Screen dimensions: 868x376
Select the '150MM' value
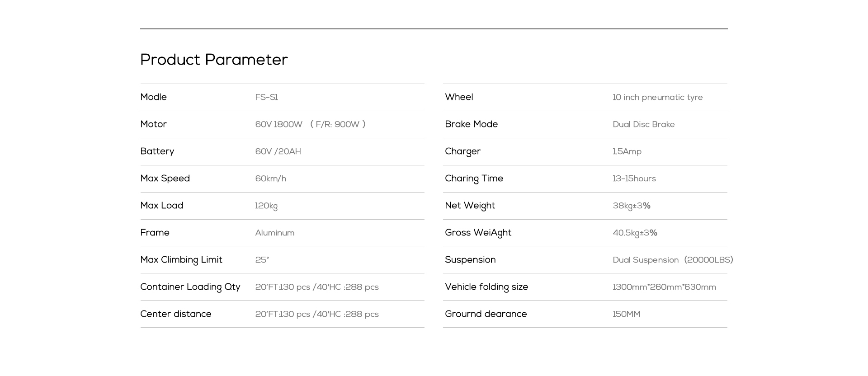(x=627, y=314)
